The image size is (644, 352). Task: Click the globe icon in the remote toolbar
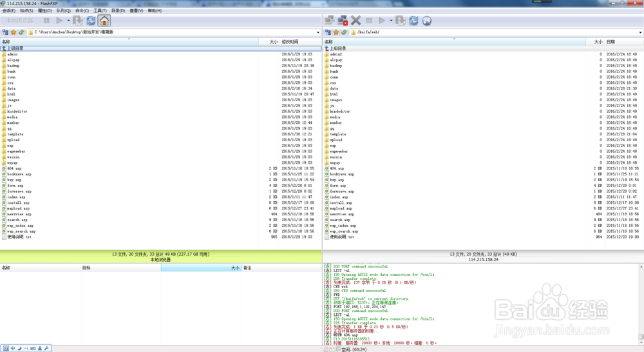[x=426, y=21]
